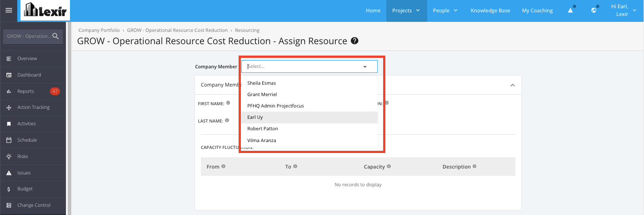Image resolution: width=644 pixels, height=215 pixels.
Task: Select PFHQ Admin Projectfocus from the list
Action: click(310, 106)
